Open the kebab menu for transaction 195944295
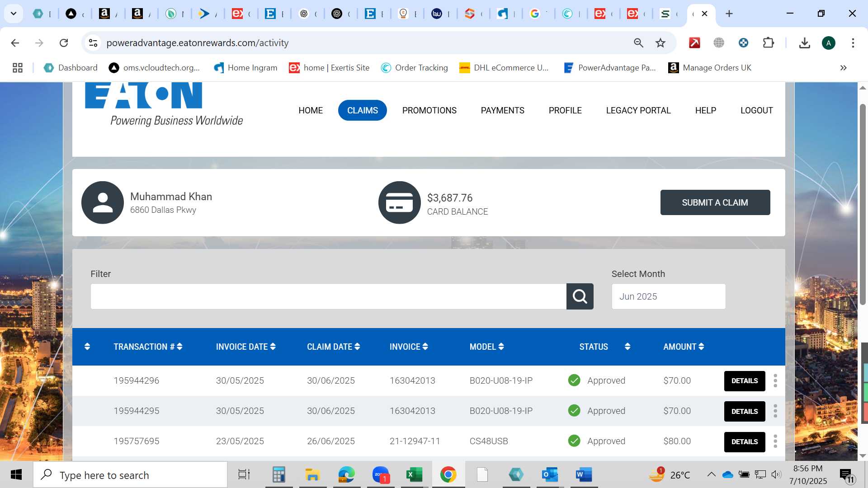 [x=775, y=411]
